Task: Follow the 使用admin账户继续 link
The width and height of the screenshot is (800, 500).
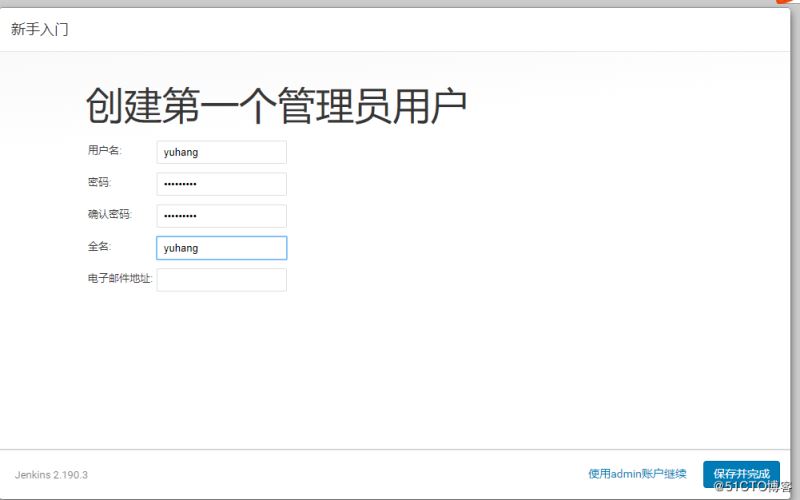Action: coord(637,474)
